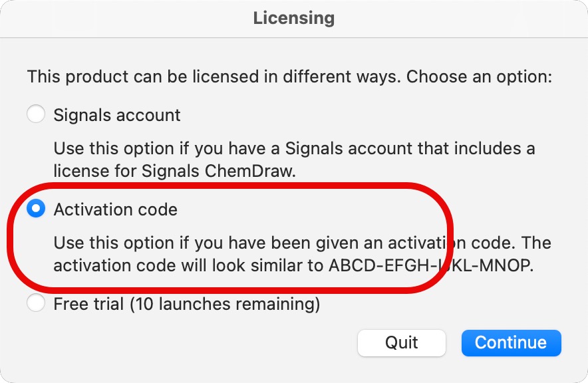Click the sentence starting "Use this option if you have a Signals"
Screen dimensions: 588x383
click(x=294, y=148)
